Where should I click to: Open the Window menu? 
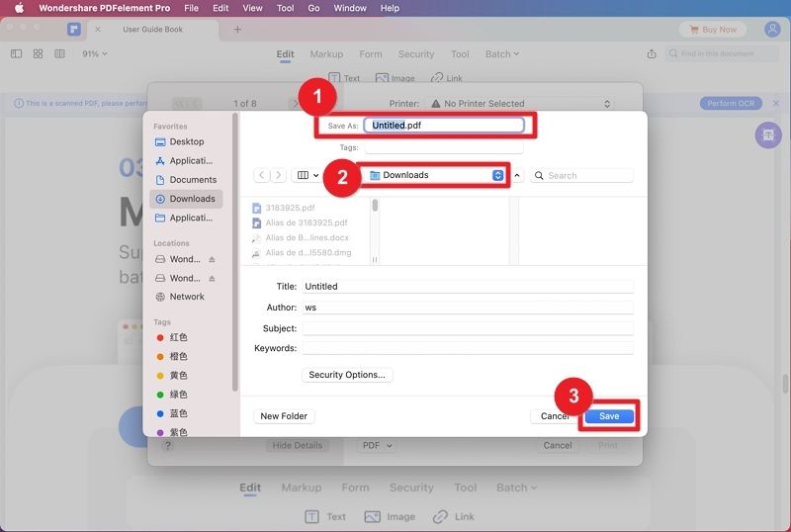click(x=350, y=8)
